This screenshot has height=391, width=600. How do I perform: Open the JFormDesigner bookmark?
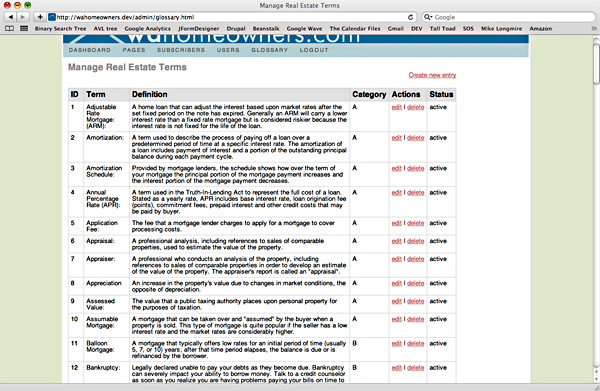click(x=199, y=29)
